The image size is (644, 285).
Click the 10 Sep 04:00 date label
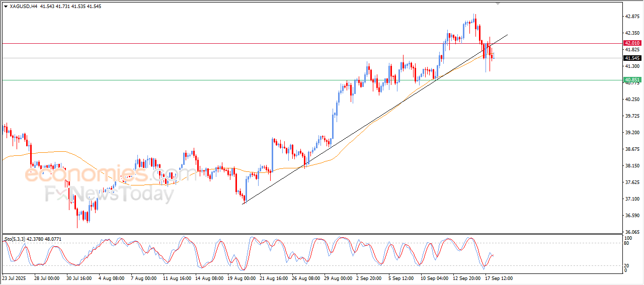tap(434, 278)
